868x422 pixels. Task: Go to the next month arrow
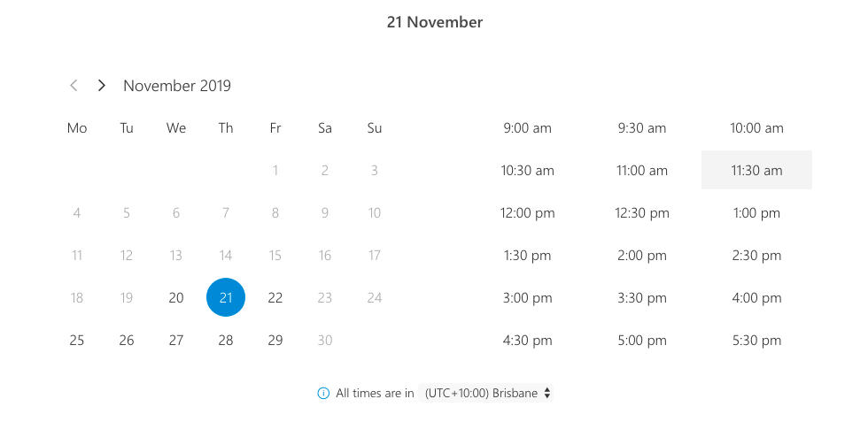[x=101, y=85]
